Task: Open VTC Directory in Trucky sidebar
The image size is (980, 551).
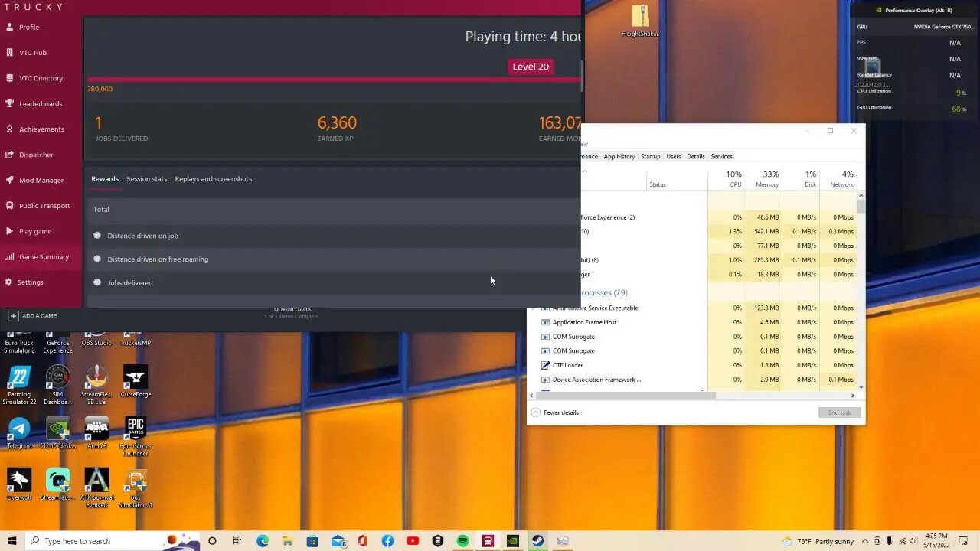Action: point(41,78)
